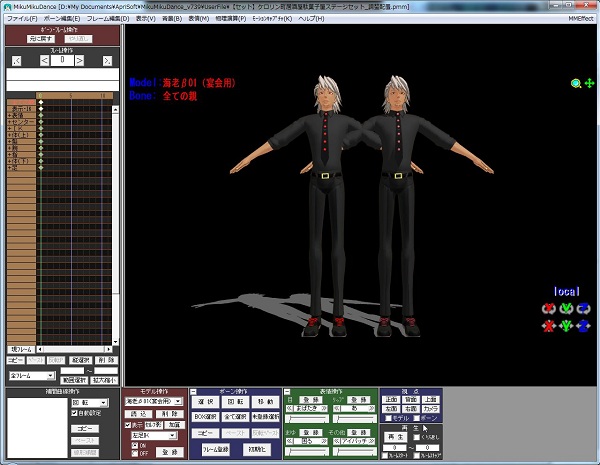Viewport: 600px width, 465px height.
Task: Click next brow morph arrow beside 困る
Action: (x=325, y=441)
